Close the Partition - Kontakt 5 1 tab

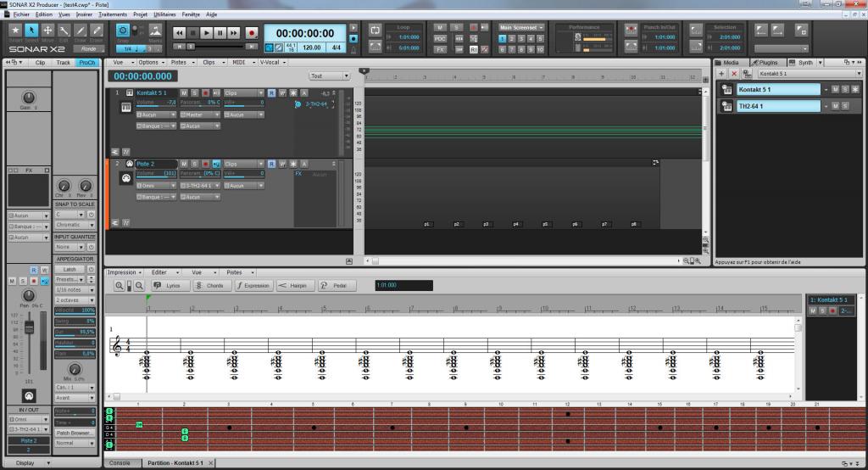[211, 463]
